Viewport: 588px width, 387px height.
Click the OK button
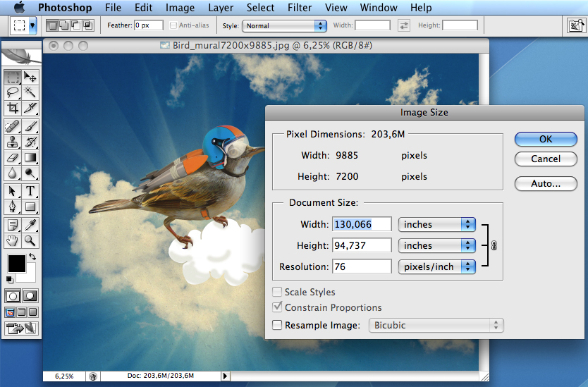pyautogui.click(x=546, y=139)
